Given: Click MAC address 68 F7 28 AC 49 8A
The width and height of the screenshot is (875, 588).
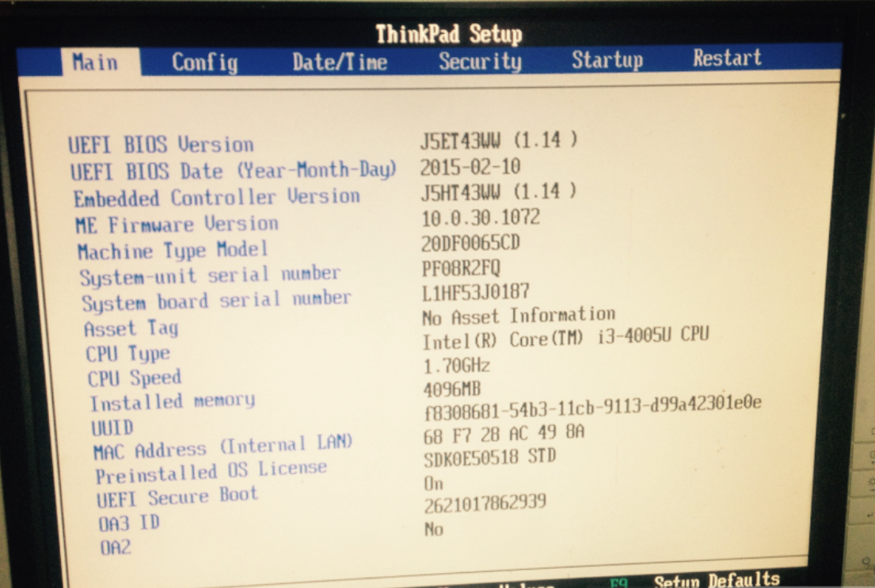Looking at the screenshot, I should 504,433.
